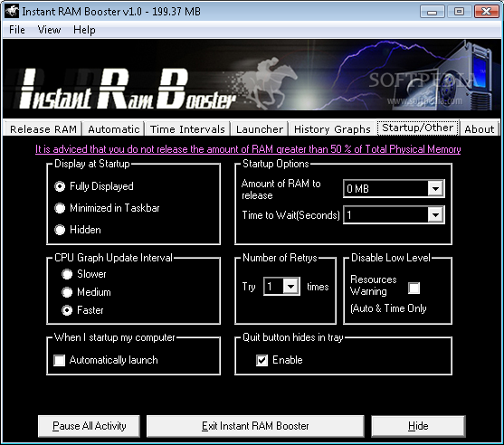Click the '(Auto & Time Only' note text

coord(388,308)
